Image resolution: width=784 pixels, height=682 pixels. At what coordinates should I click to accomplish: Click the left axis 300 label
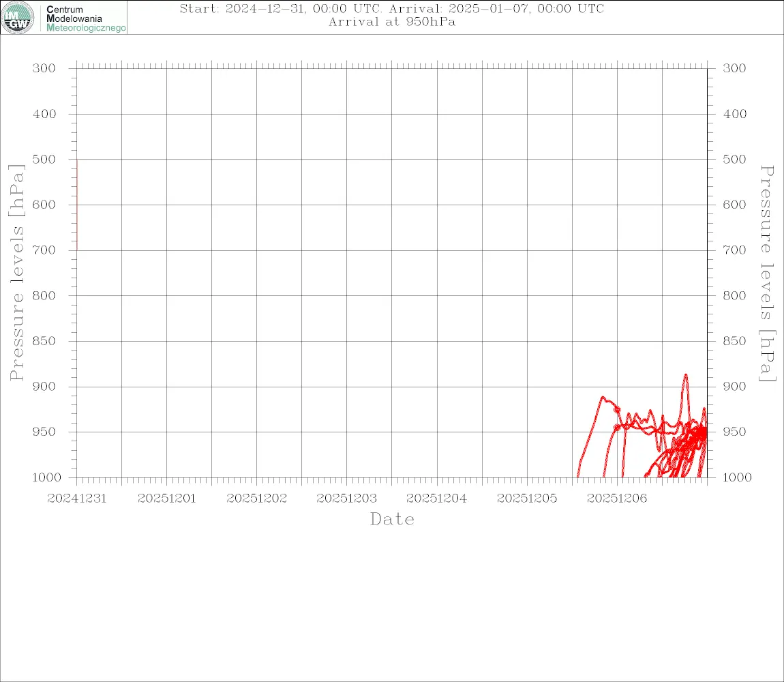44,68
